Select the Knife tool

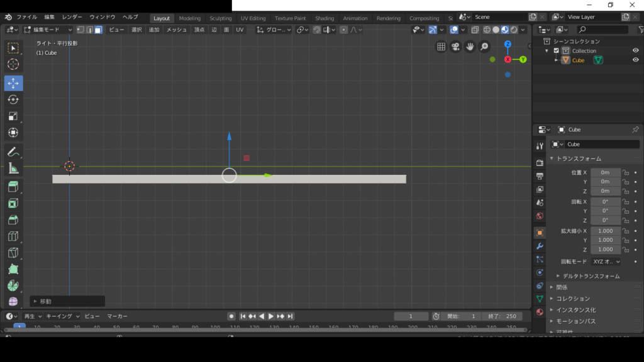click(x=13, y=253)
